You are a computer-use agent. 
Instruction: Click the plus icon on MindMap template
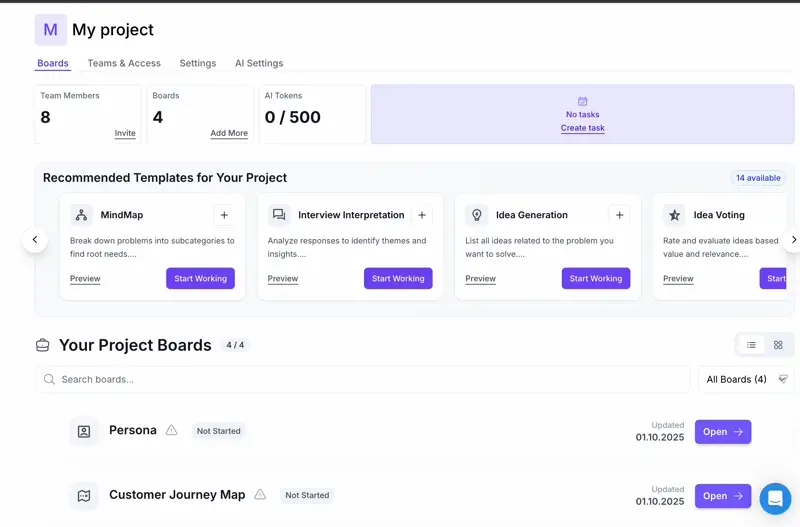(x=224, y=215)
